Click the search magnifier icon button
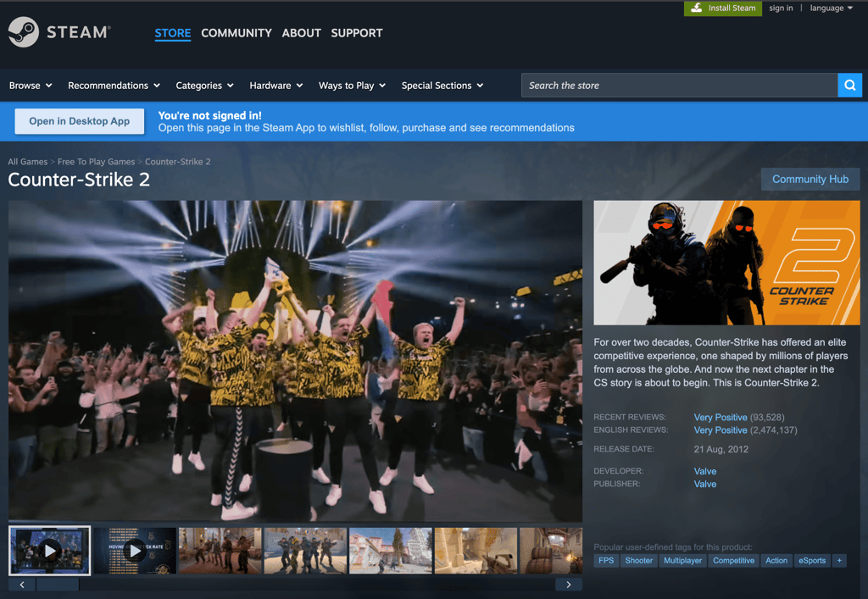The width and height of the screenshot is (868, 599). coord(849,86)
